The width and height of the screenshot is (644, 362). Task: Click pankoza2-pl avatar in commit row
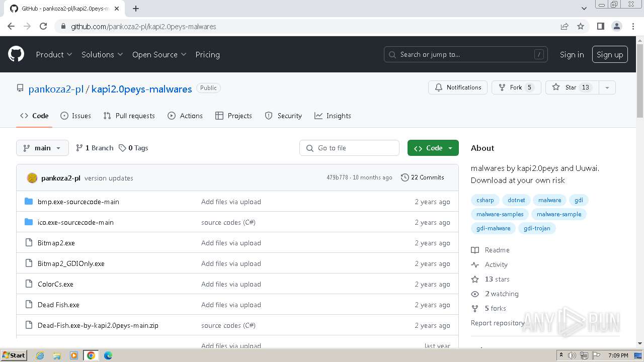[32, 178]
